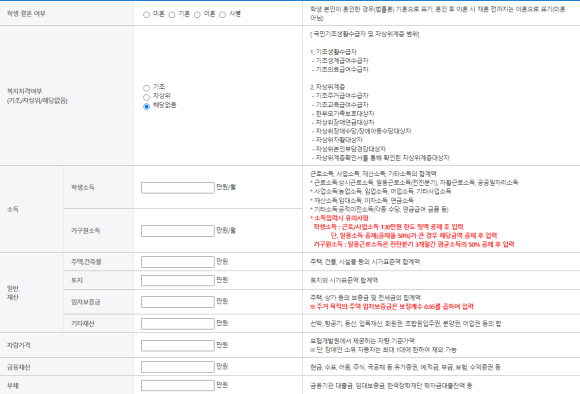Click the 주택/건축물 label
Viewport: 580px width, 394px height.
click(86, 262)
